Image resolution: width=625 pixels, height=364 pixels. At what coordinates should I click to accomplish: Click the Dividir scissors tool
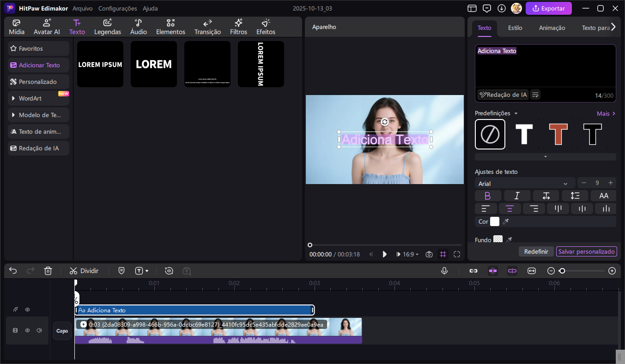pyautogui.click(x=84, y=271)
